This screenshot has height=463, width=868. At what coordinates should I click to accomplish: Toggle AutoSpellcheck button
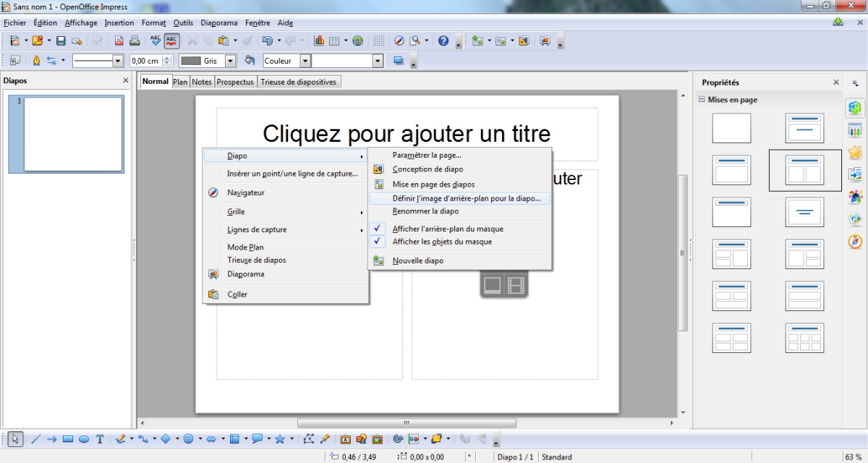tap(172, 41)
